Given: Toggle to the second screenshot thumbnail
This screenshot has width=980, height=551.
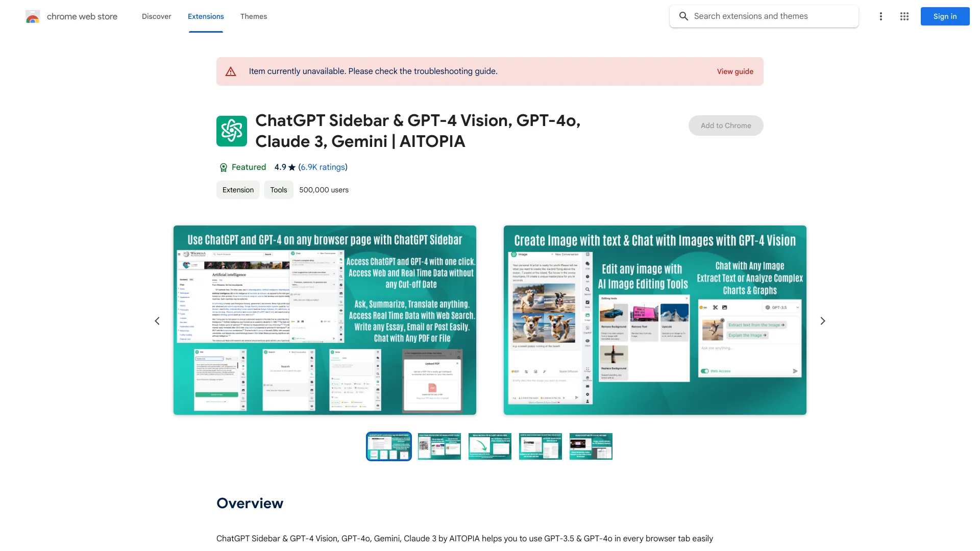Looking at the screenshot, I should pos(439,446).
